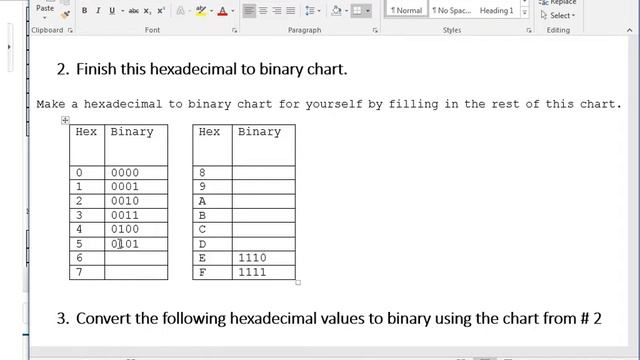Open the Paragraph dialog launcher

(375, 30)
